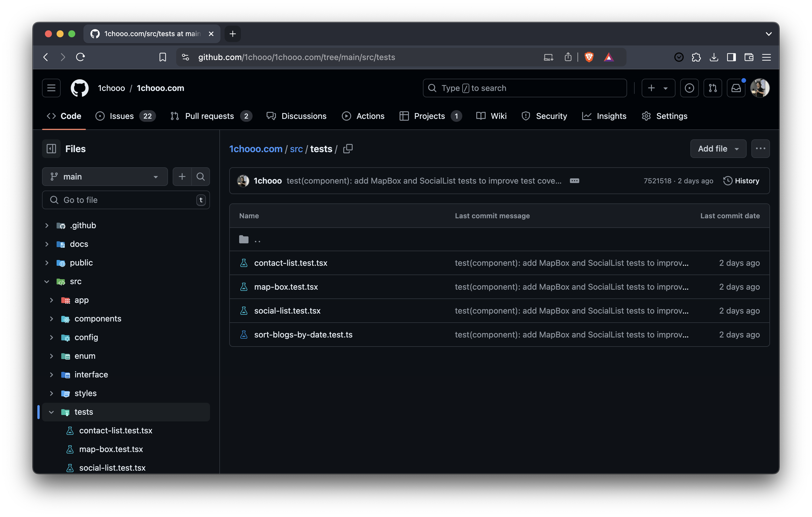The width and height of the screenshot is (812, 517).
Task: Open your pull requests from the top bar
Action: point(713,88)
